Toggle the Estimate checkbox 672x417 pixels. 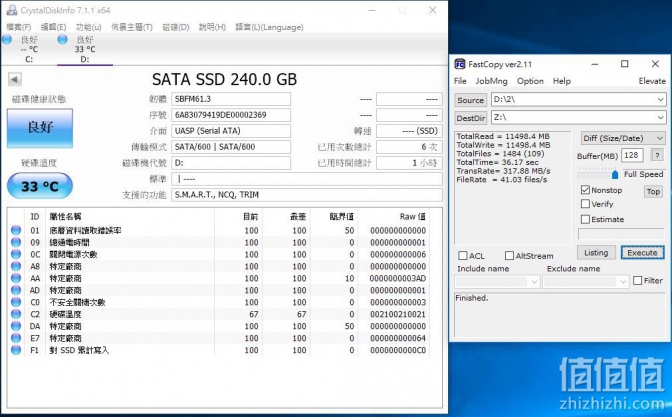585,219
